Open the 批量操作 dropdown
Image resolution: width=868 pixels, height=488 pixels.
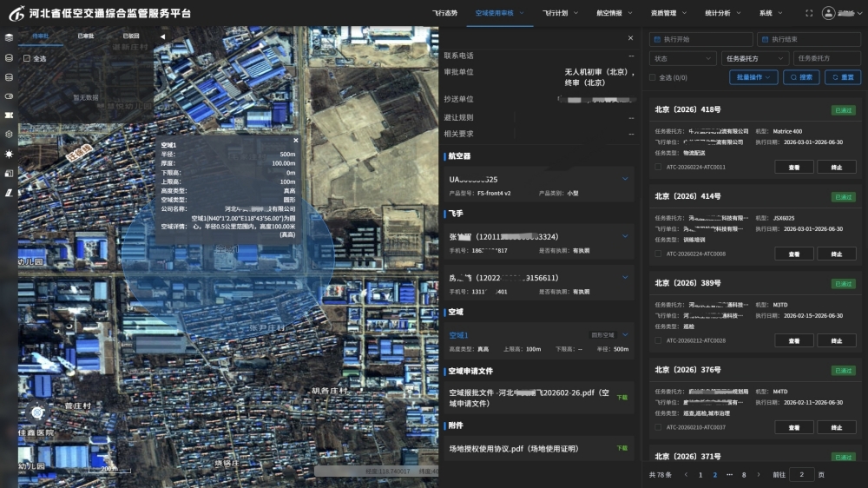coord(753,77)
